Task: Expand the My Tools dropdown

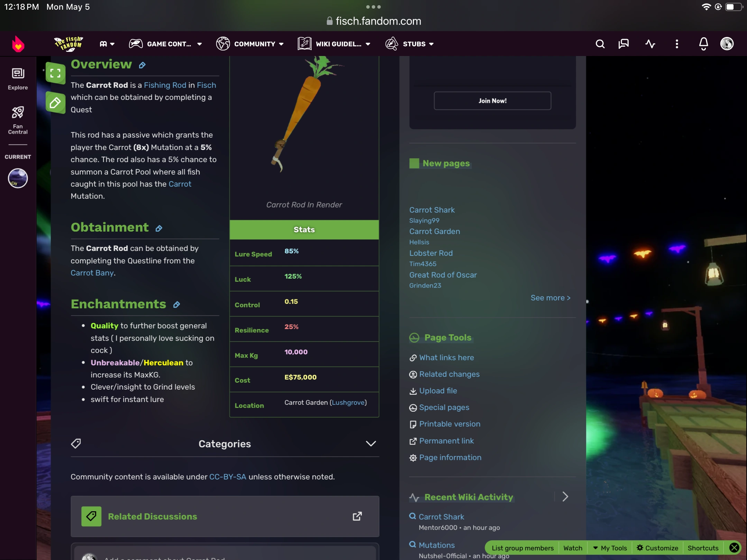Action: click(610, 548)
